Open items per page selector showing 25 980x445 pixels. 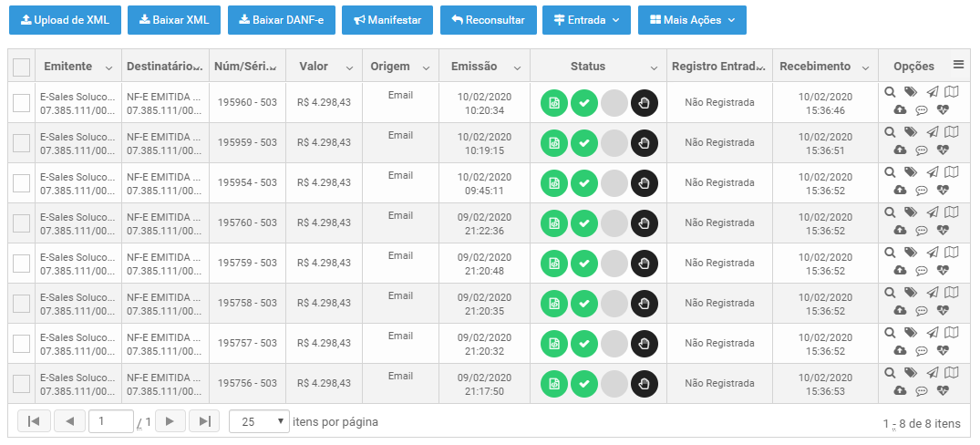(259, 422)
